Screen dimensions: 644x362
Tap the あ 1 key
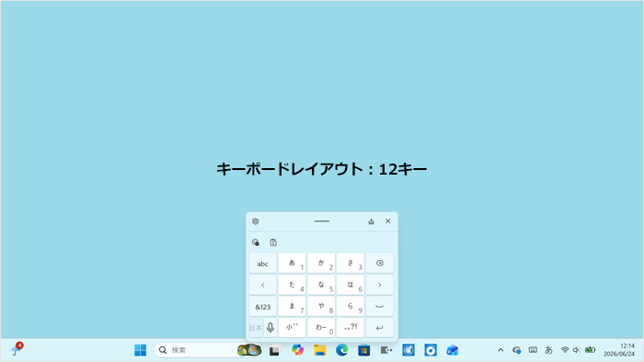click(292, 263)
